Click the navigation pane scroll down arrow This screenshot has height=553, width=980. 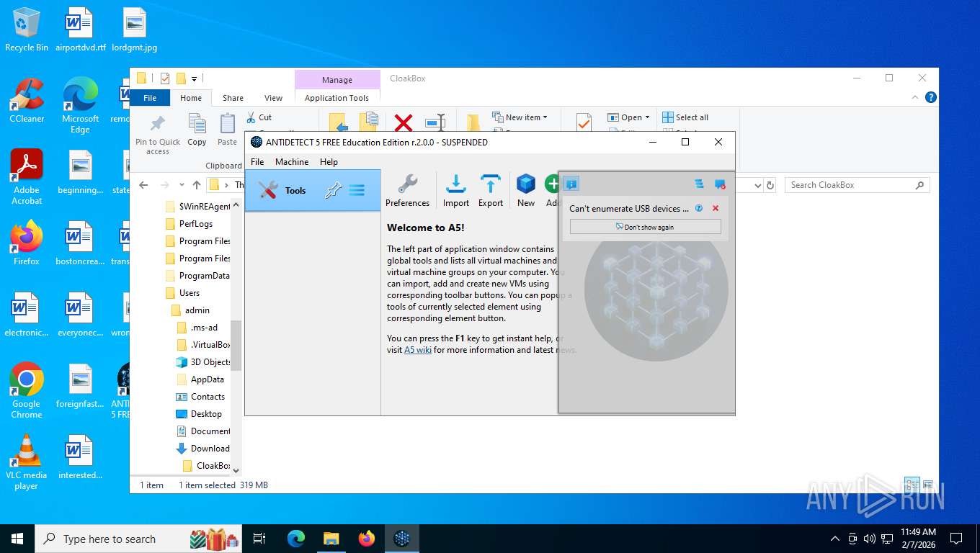click(x=236, y=469)
